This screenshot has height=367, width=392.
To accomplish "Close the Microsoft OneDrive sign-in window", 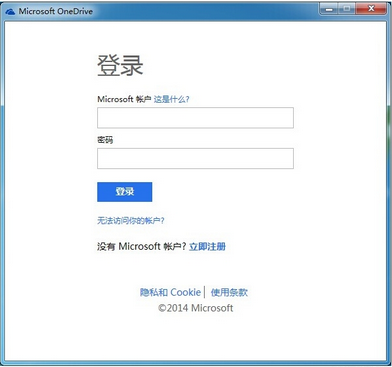I will coord(371,9).
